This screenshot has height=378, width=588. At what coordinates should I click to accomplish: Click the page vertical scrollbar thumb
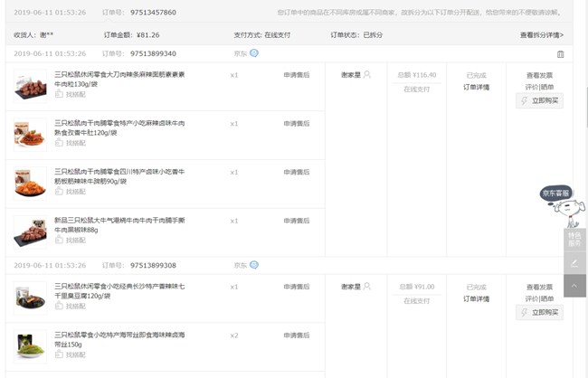coord(586,108)
